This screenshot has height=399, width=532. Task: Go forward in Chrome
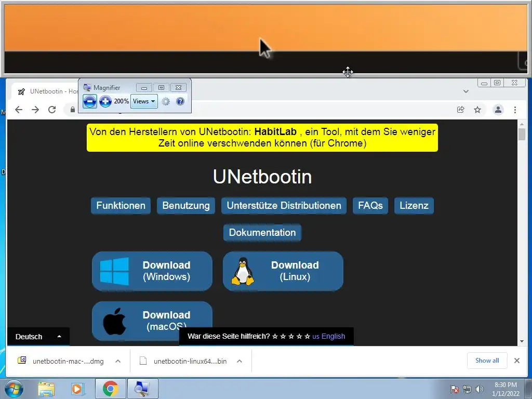coord(35,110)
